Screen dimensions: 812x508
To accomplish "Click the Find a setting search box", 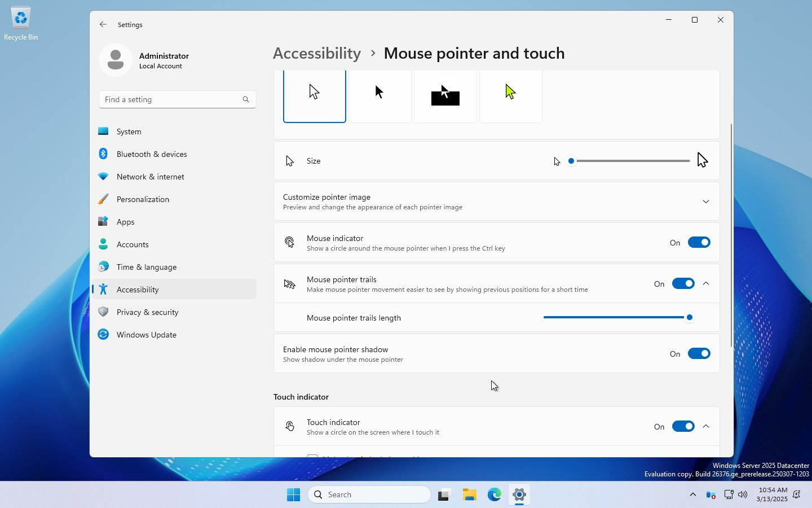I will 170,99.
